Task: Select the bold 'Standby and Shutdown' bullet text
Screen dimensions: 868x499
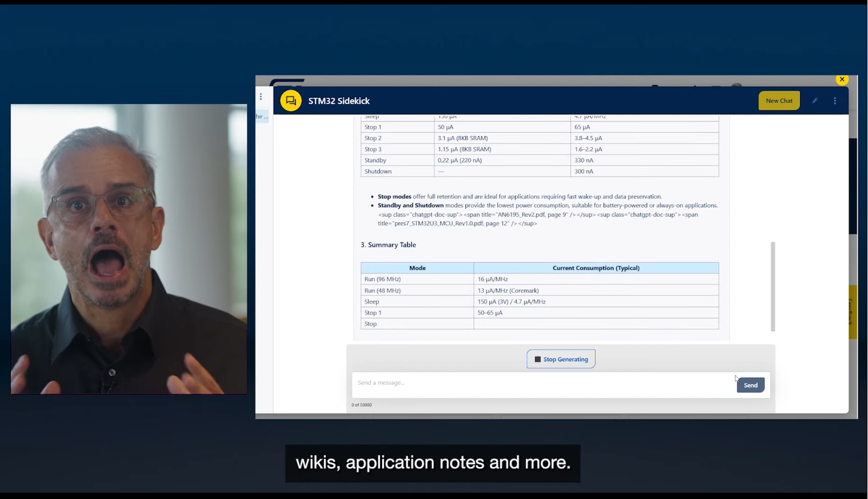Action: [411, 205]
